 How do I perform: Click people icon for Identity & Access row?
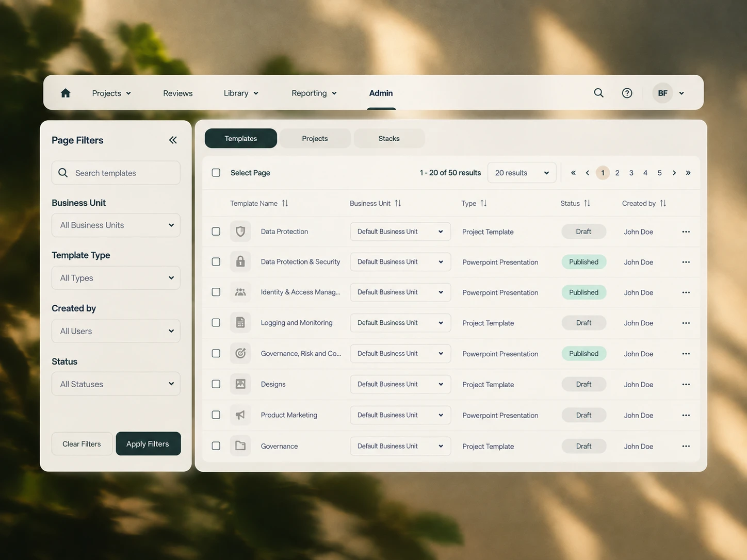[240, 292]
